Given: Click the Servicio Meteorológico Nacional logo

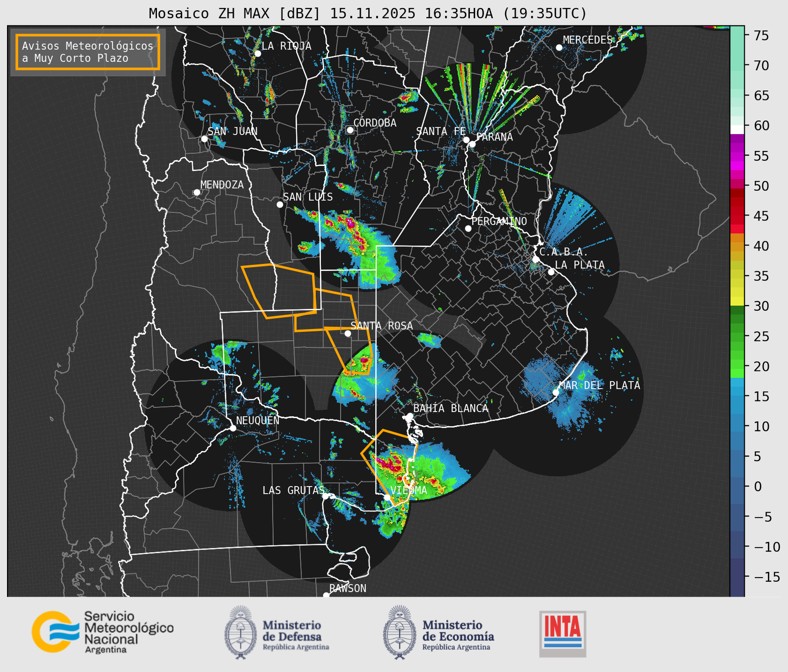Looking at the screenshot, I should click(102, 632).
